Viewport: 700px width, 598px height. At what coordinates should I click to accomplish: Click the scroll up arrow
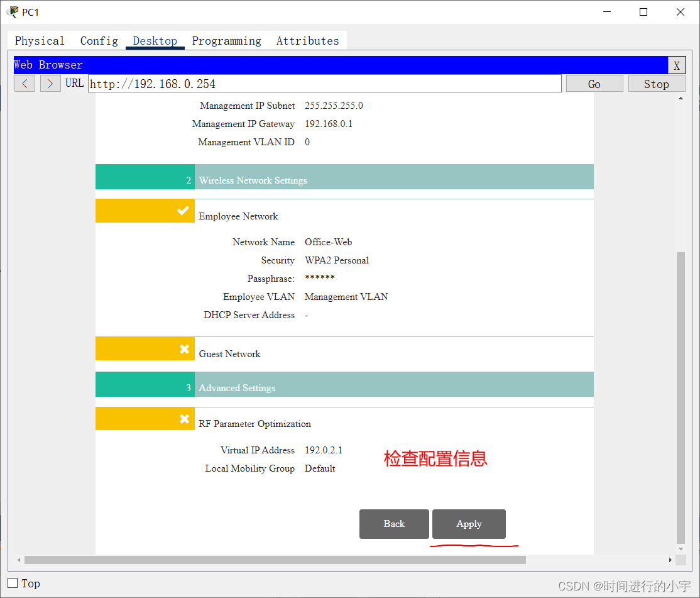tap(681, 98)
